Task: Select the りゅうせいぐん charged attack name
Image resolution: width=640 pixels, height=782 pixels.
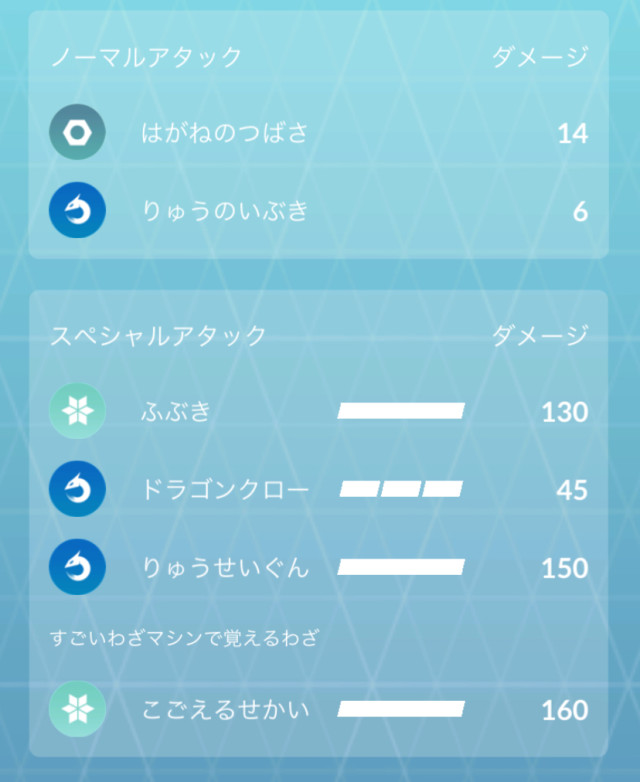Action: click(225, 567)
